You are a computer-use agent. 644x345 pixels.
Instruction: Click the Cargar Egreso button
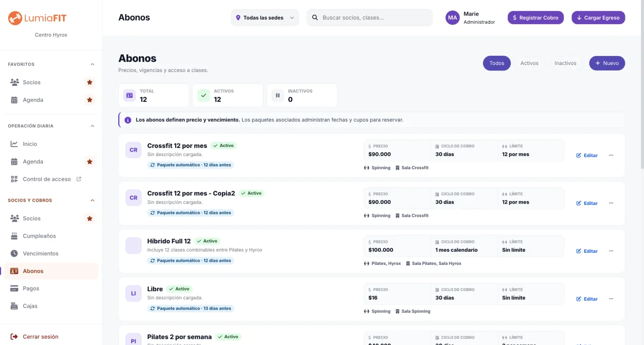click(598, 18)
